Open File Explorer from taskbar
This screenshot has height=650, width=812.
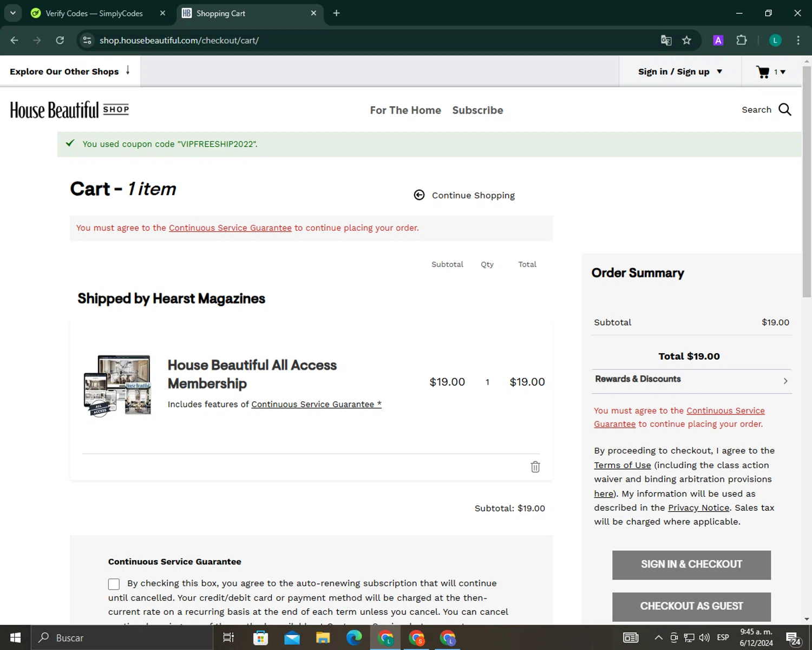point(323,638)
